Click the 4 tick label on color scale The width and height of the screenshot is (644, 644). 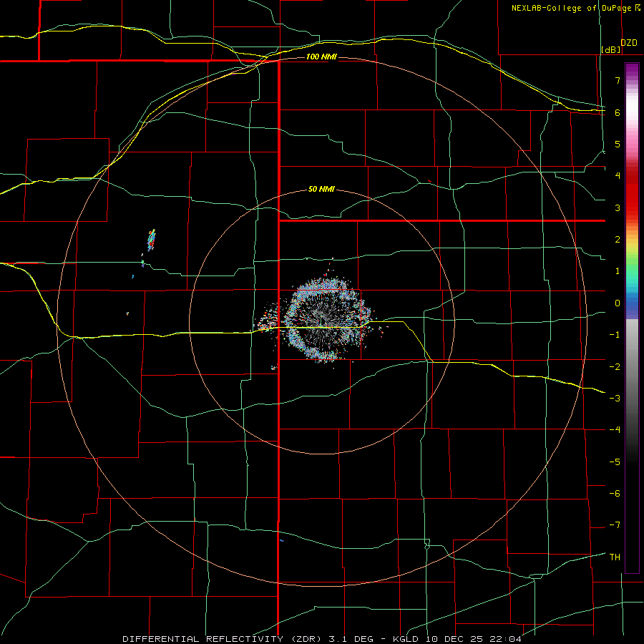[618, 176]
